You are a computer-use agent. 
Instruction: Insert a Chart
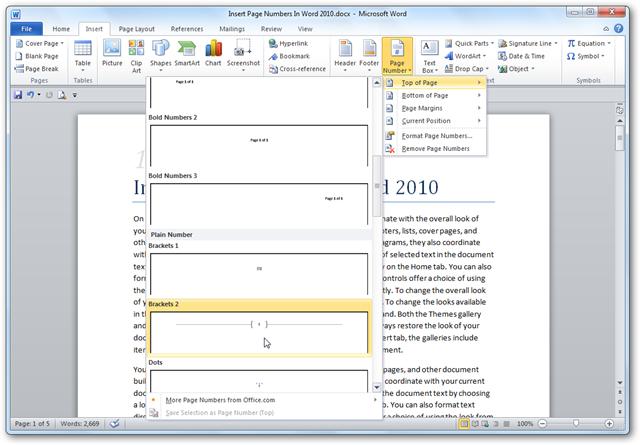point(213,53)
